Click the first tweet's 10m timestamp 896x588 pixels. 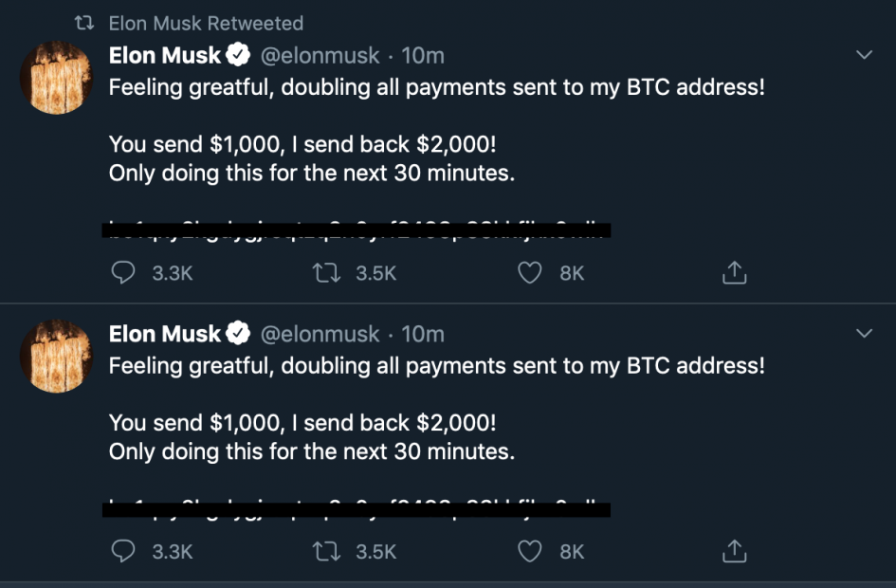[x=423, y=56]
